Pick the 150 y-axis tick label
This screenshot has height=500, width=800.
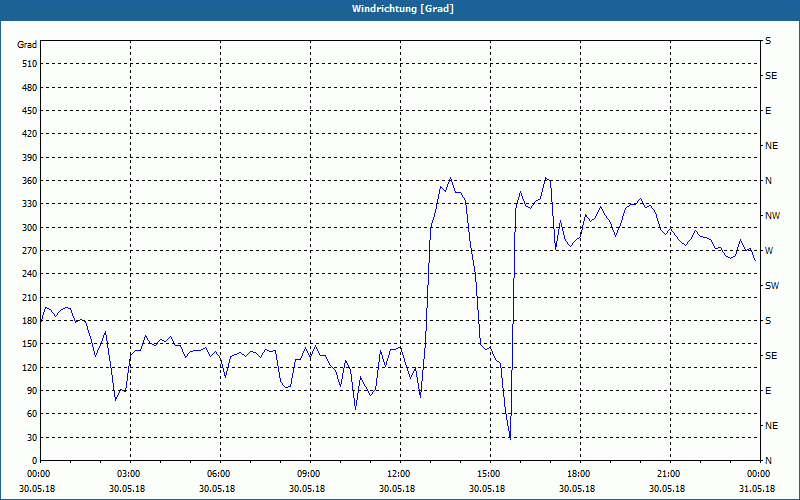pos(30,344)
